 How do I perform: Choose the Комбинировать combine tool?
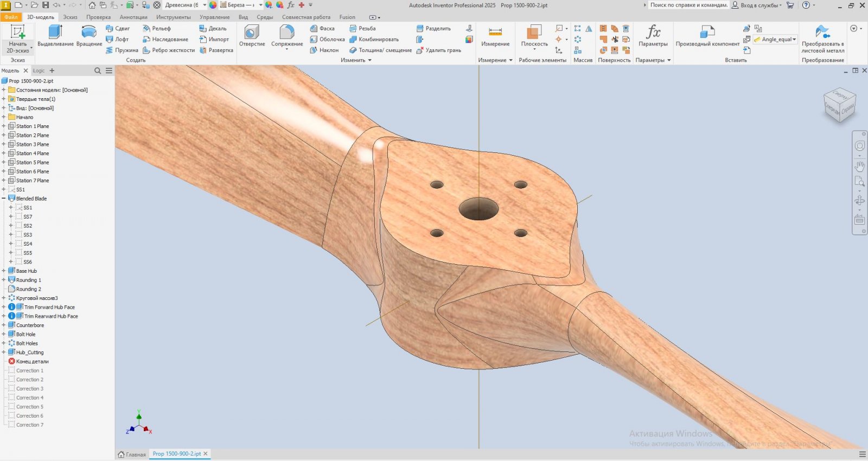374,39
